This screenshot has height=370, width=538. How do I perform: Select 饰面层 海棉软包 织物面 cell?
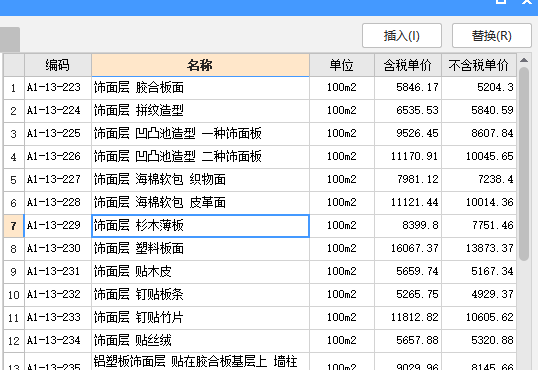point(200,180)
